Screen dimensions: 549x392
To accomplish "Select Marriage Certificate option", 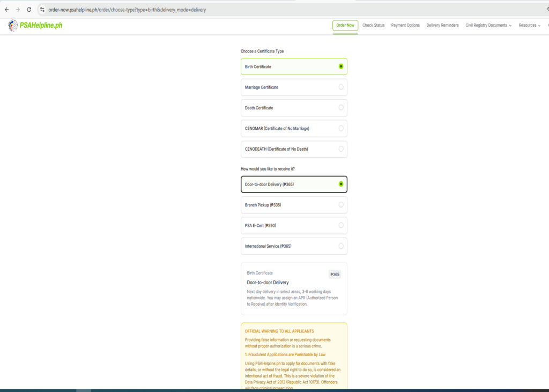I will pyautogui.click(x=294, y=87).
